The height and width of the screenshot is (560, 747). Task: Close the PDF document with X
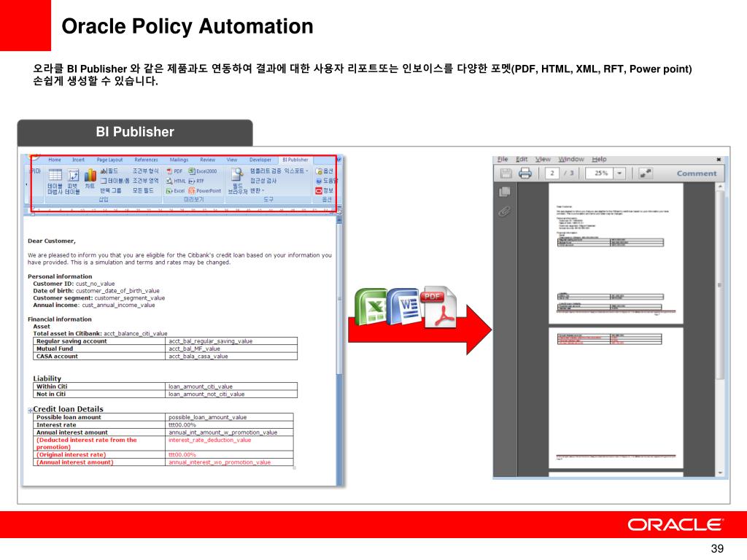tap(719, 160)
